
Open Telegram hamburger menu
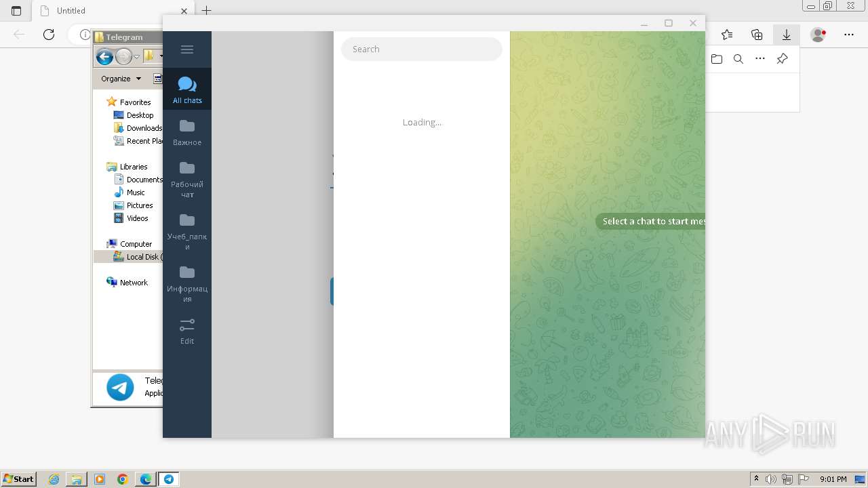coord(187,49)
